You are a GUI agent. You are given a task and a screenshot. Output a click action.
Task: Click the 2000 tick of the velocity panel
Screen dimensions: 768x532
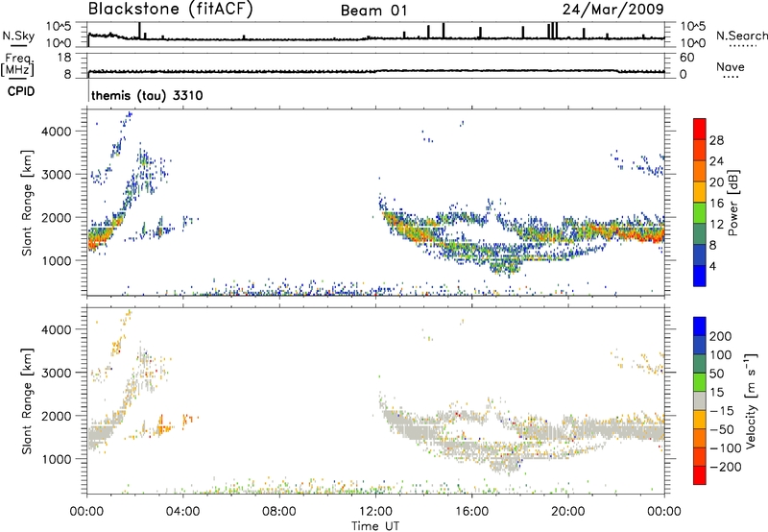coord(56,416)
